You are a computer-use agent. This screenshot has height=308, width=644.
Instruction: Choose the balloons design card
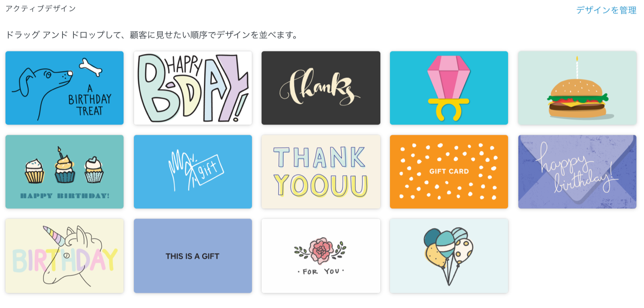[449, 256]
